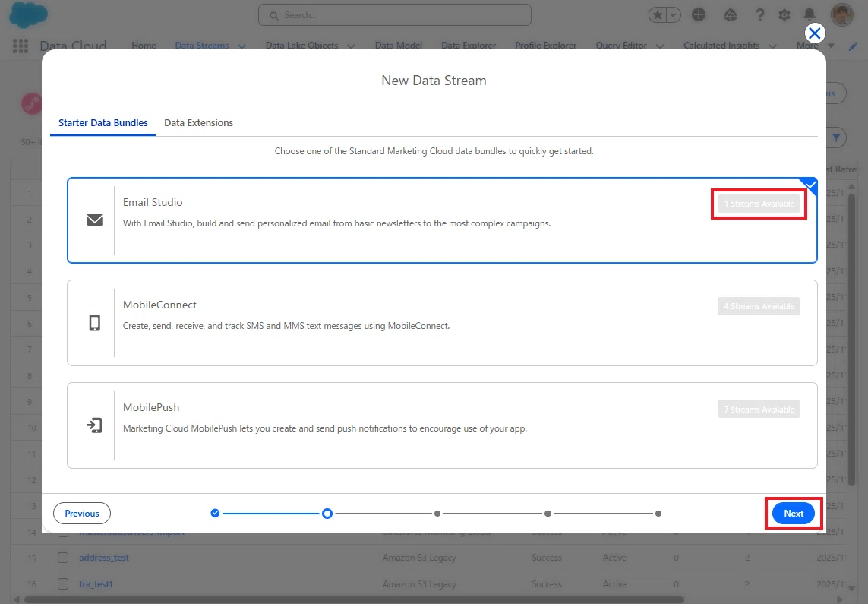Click the third step progress dot
Image resolution: width=868 pixels, height=604 pixels.
pos(437,513)
